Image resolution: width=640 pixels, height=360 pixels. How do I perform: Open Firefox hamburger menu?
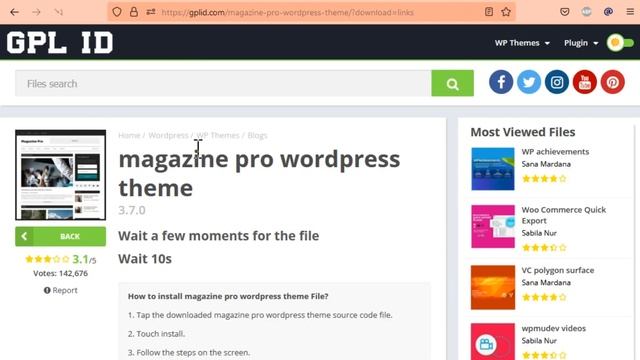point(630,12)
